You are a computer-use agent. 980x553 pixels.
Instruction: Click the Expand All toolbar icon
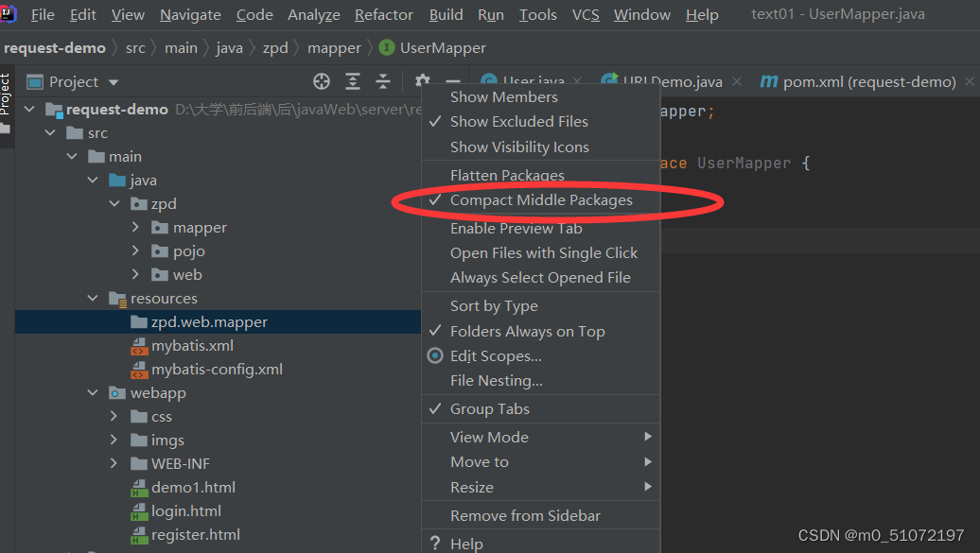[353, 81]
